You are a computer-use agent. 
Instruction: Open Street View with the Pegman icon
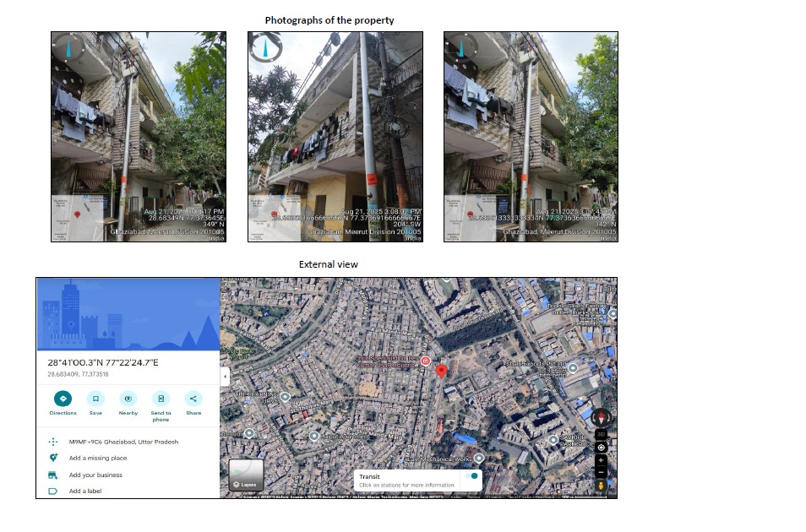[x=601, y=486]
